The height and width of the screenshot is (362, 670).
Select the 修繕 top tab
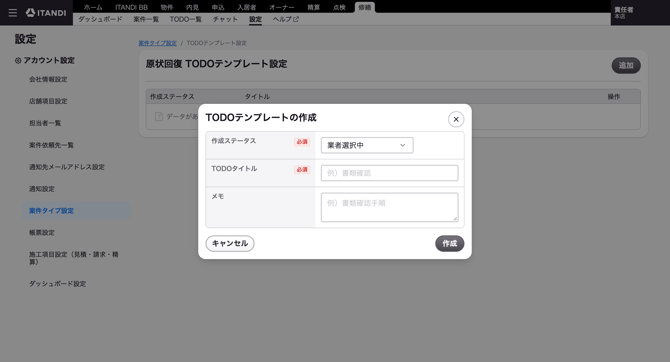pos(364,7)
